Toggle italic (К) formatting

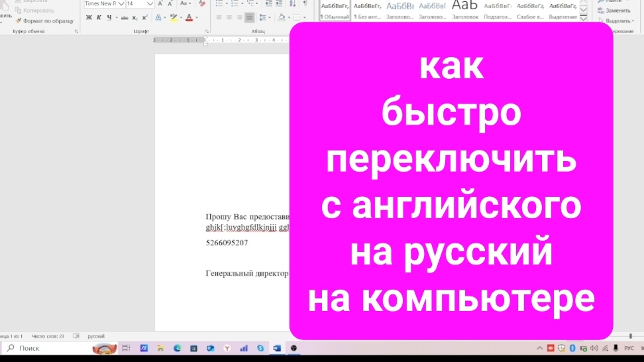tap(99, 18)
